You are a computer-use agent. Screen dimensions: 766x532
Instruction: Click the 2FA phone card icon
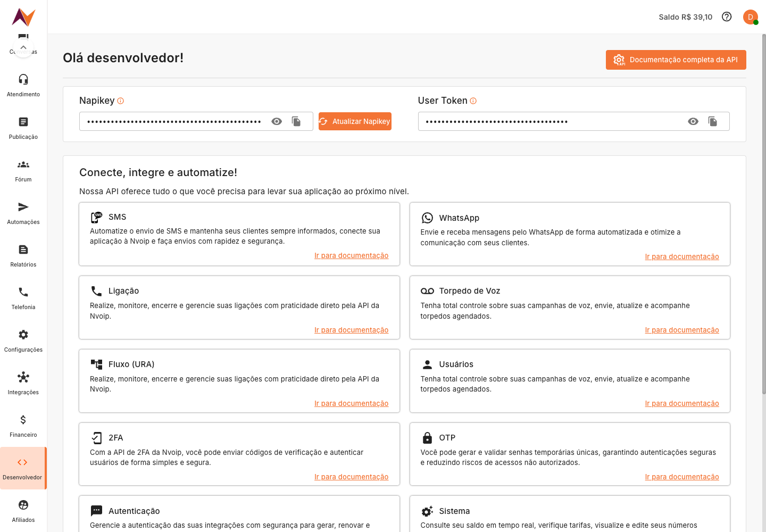point(96,438)
